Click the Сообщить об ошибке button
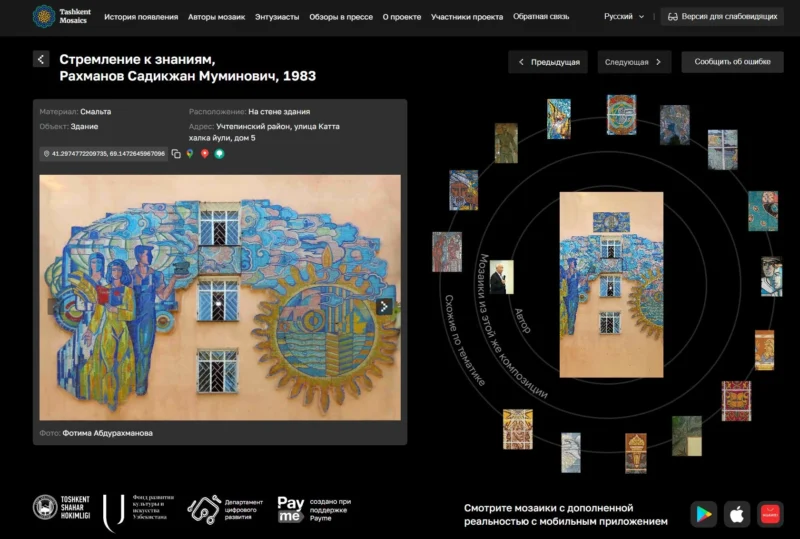Viewport: 800px width, 539px height. click(732, 62)
